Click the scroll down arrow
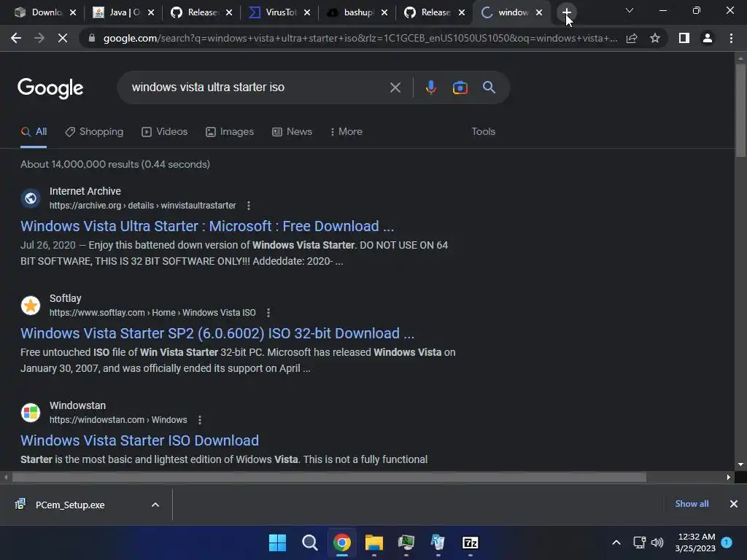 pos(740,464)
